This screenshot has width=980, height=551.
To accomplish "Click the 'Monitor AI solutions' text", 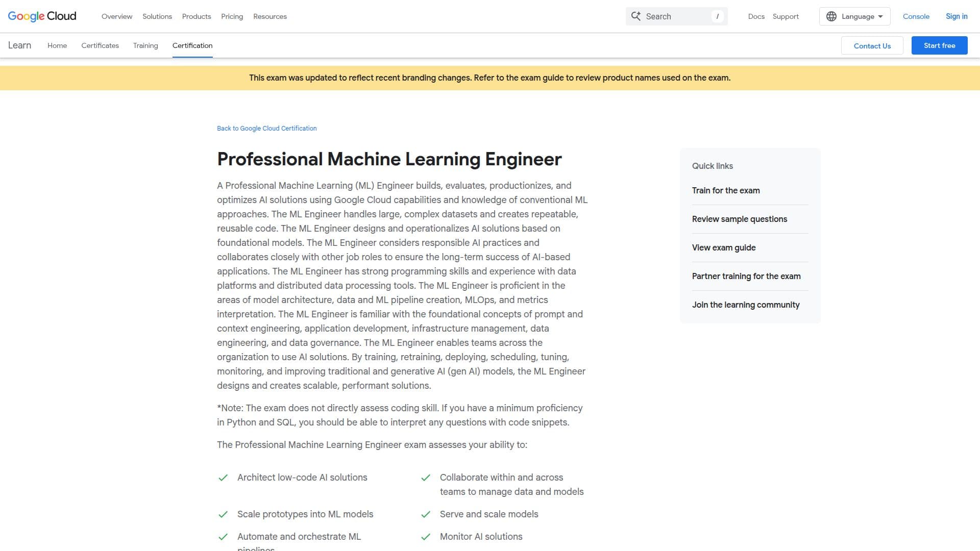I will [481, 537].
